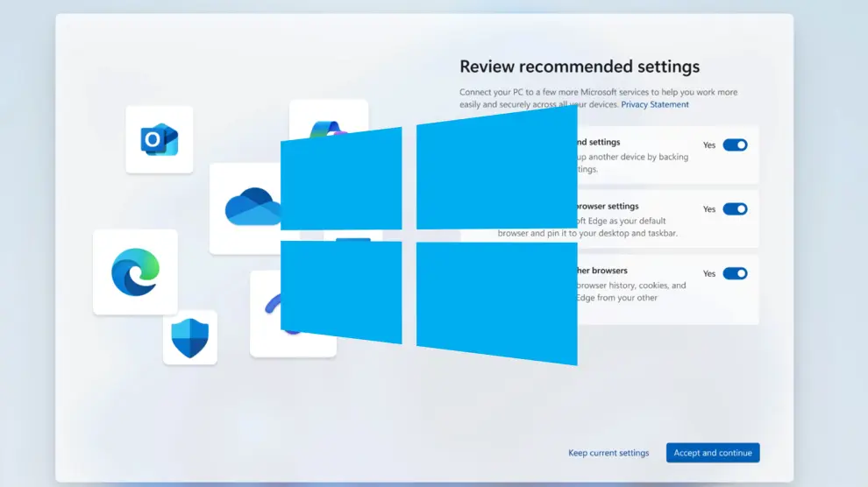This screenshot has height=487, width=868.
Task: Open the Privacy Statement link
Action: coord(655,105)
